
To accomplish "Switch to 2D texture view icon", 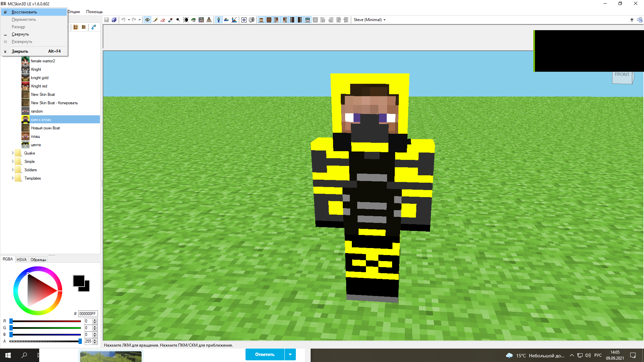I will coord(226,20).
